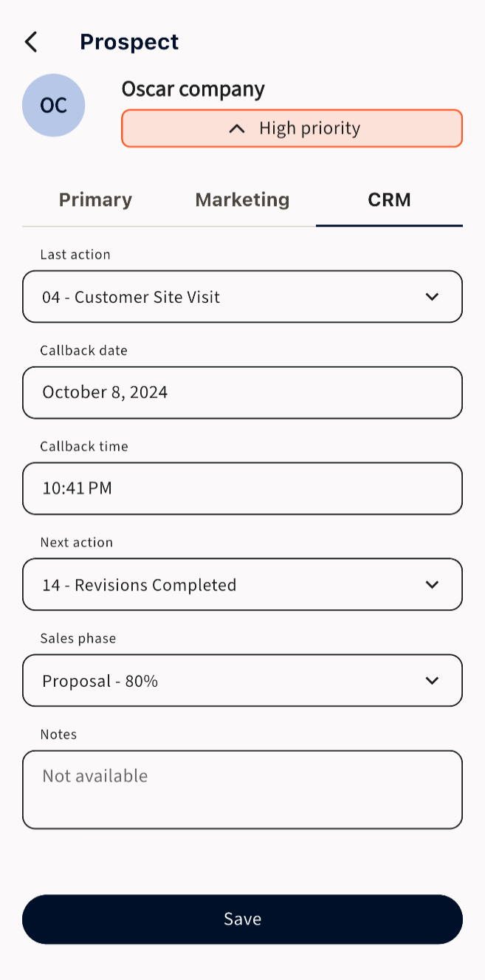The width and height of the screenshot is (485, 980).
Task: Open the High priority selector
Action: coord(292,129)
